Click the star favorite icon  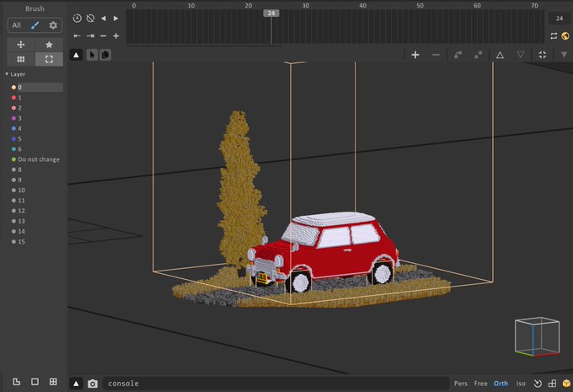(x=49, y=45)
